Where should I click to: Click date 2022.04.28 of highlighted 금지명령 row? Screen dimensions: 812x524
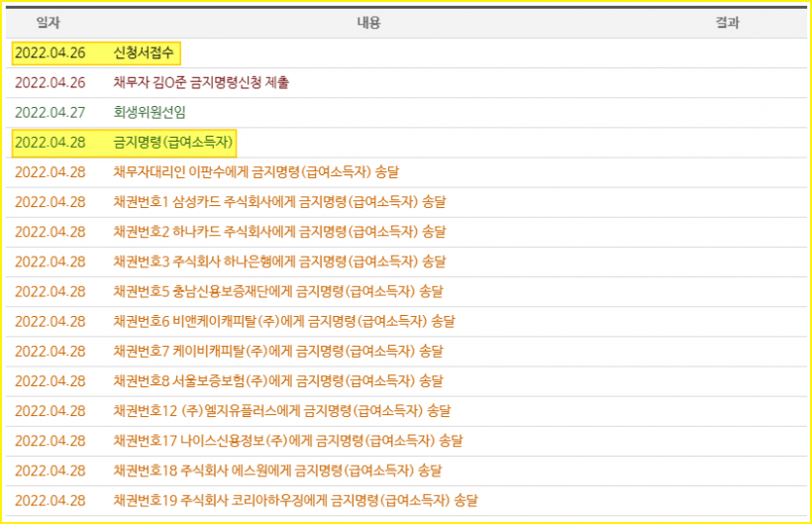51,143
